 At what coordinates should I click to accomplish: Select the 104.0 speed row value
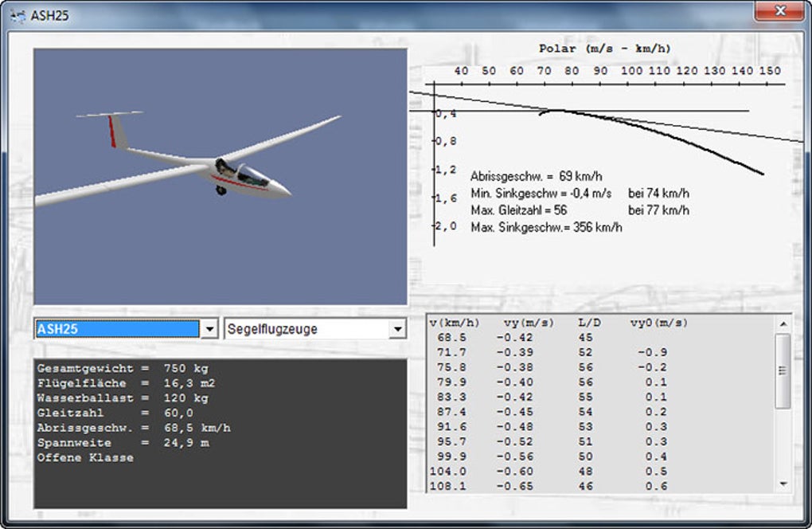(448, 472)
